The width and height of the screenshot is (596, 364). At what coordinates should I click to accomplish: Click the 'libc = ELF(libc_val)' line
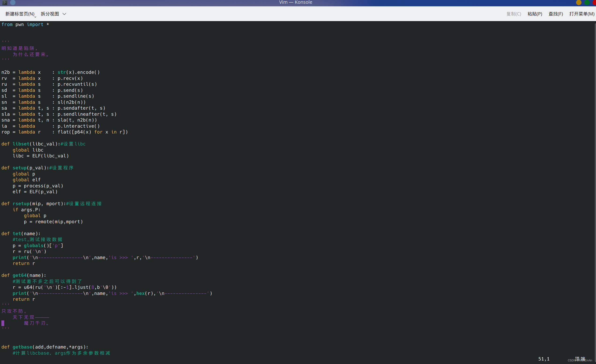click(x=41, y=156)
